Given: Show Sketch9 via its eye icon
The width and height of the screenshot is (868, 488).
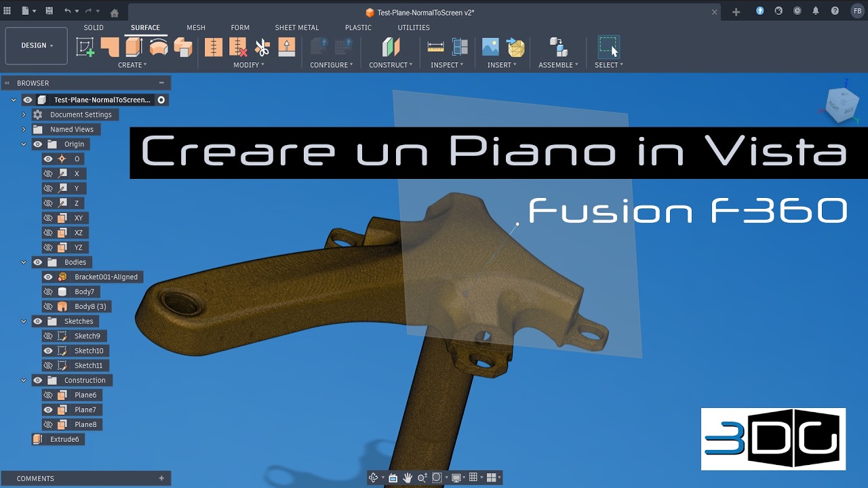Looking at the screenshot, I should (x=48, y=335).
